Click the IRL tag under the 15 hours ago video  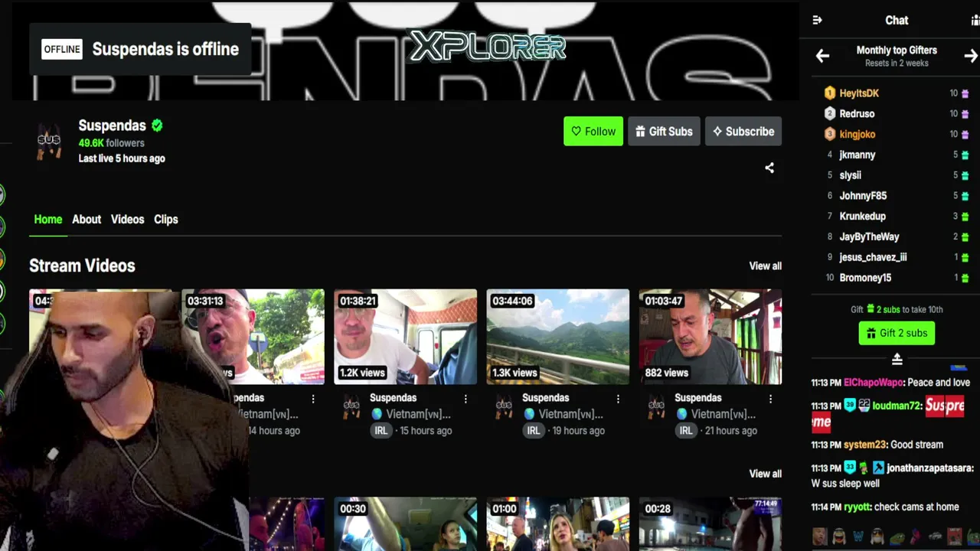tap(381, 431)
